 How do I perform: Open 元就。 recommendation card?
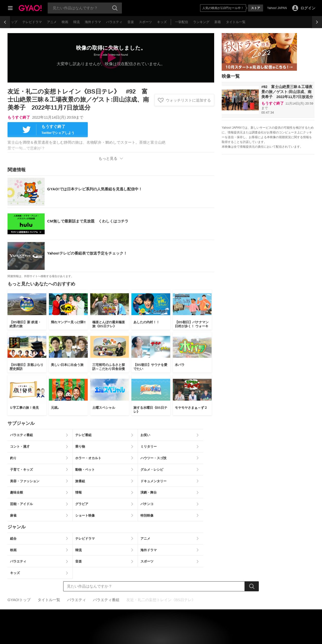68,395
